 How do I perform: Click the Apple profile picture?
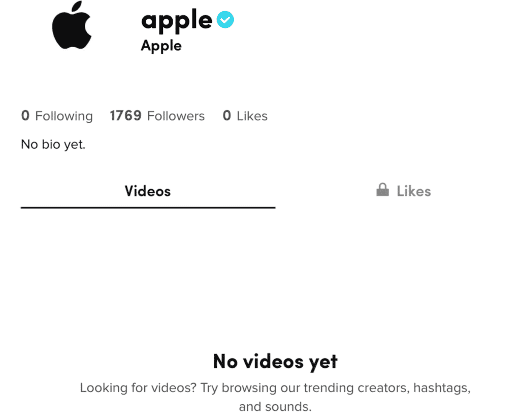[72, 26]
